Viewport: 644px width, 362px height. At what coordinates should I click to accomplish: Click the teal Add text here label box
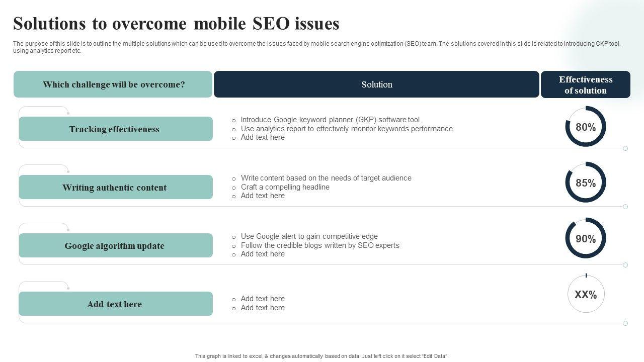pyautogui.click(x=115, y=304)
